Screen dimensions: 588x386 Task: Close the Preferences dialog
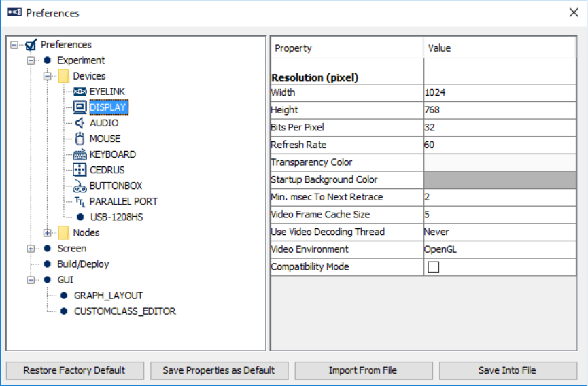[573, 12]
